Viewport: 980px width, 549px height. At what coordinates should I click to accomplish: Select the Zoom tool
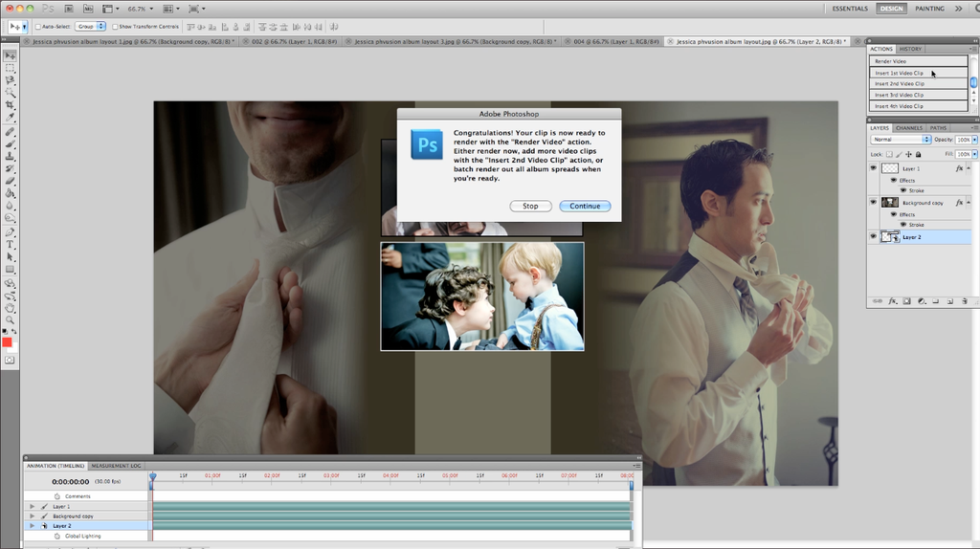10,319
